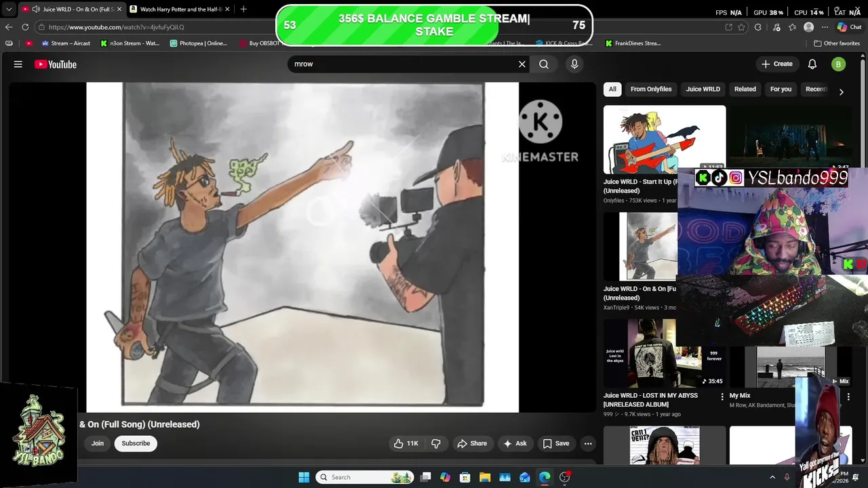Open the Copilot Chat button

pos(850,27)
